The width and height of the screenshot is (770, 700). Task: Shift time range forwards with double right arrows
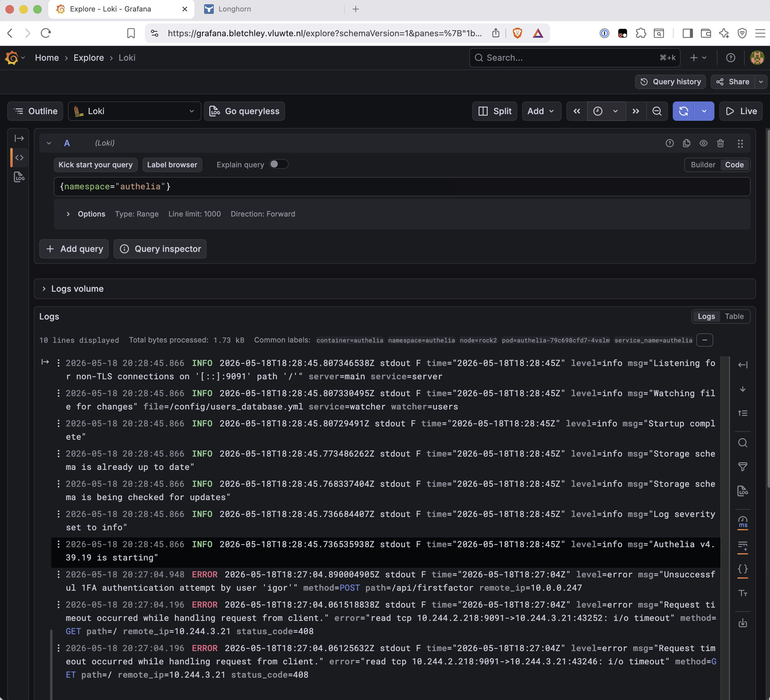[636, 111]
